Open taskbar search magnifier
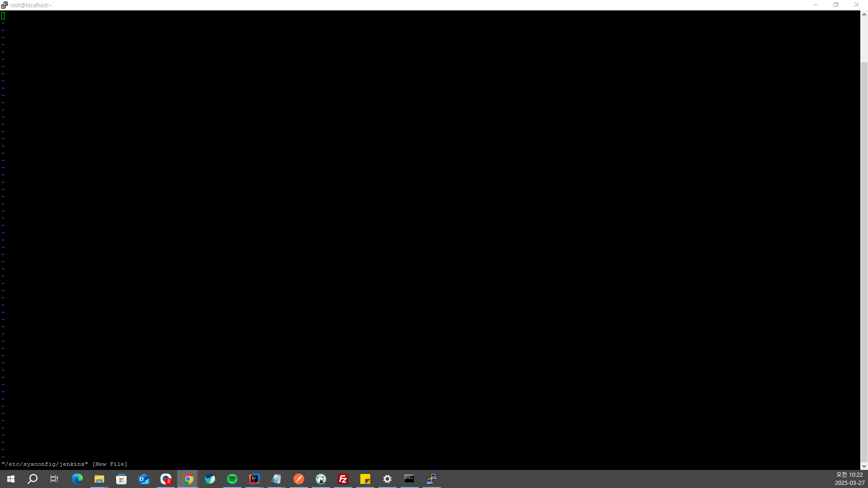 tap(33, 479)
